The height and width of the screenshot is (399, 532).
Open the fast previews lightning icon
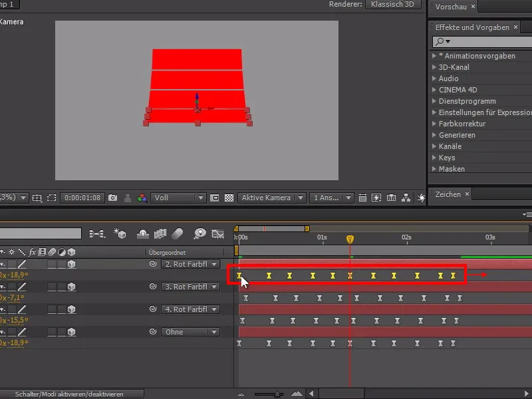[x=376, y=198]
